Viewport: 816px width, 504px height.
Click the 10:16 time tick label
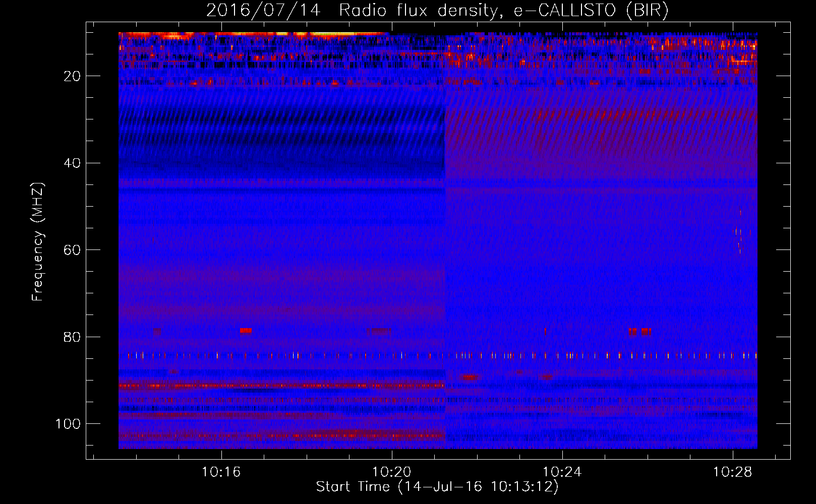tap(221, 472)
